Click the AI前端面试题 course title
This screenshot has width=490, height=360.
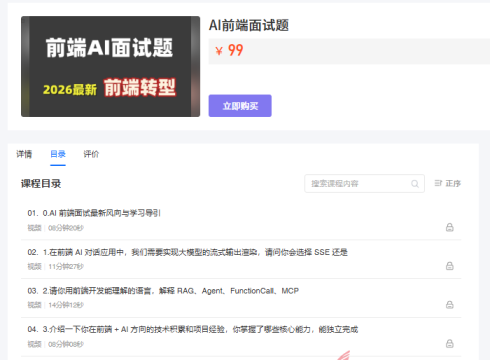coord(249,25)
